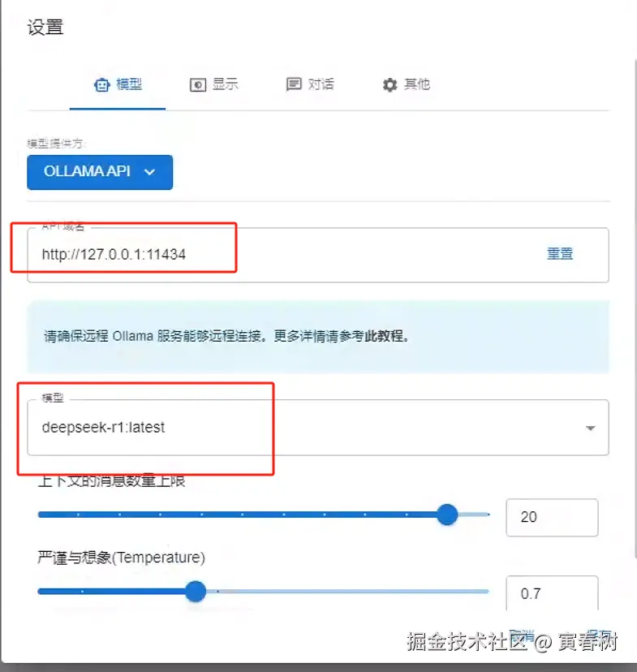Viewport: 637px width, 672px height.
Task: Switch to the 模型 tab
Action: click(x=118, y=85)
